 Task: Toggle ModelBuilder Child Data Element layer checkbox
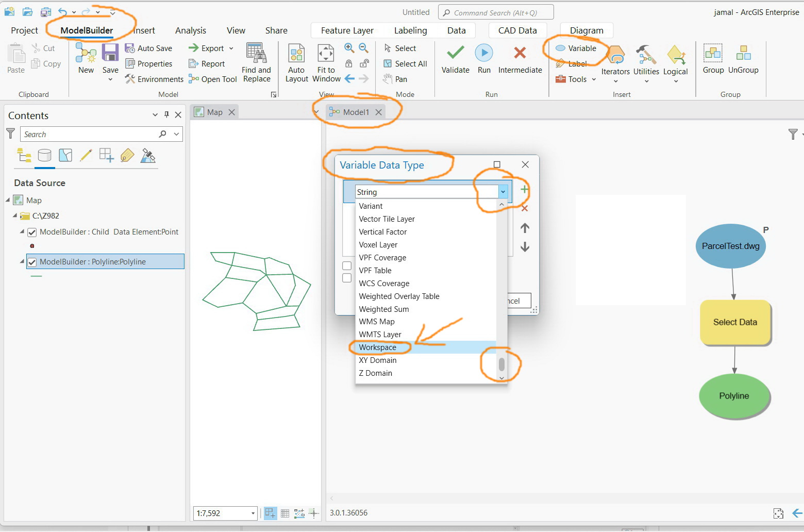[32, 232]
